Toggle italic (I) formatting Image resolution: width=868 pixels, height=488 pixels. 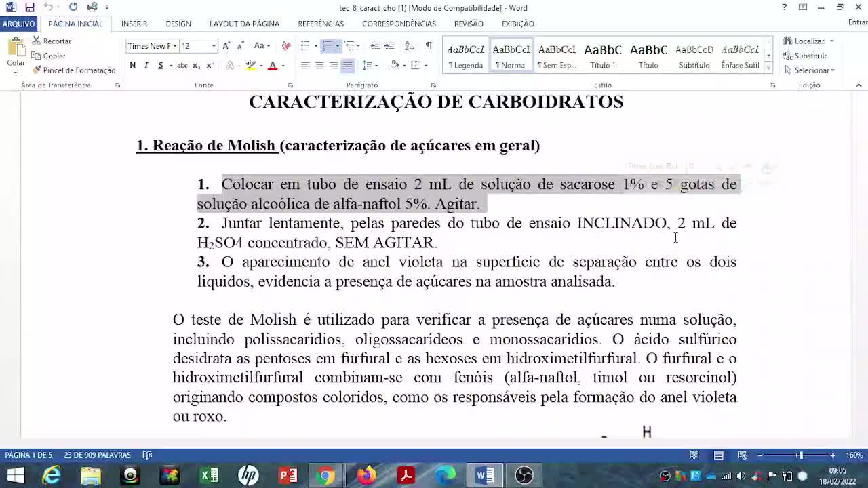coord(146,66)
